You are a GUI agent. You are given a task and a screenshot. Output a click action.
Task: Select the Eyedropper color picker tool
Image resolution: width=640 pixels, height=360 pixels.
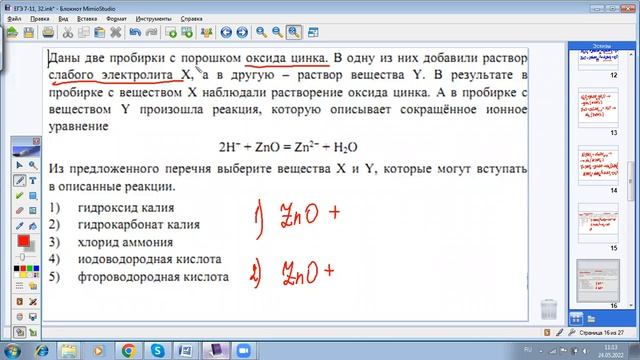coord(19,226)
